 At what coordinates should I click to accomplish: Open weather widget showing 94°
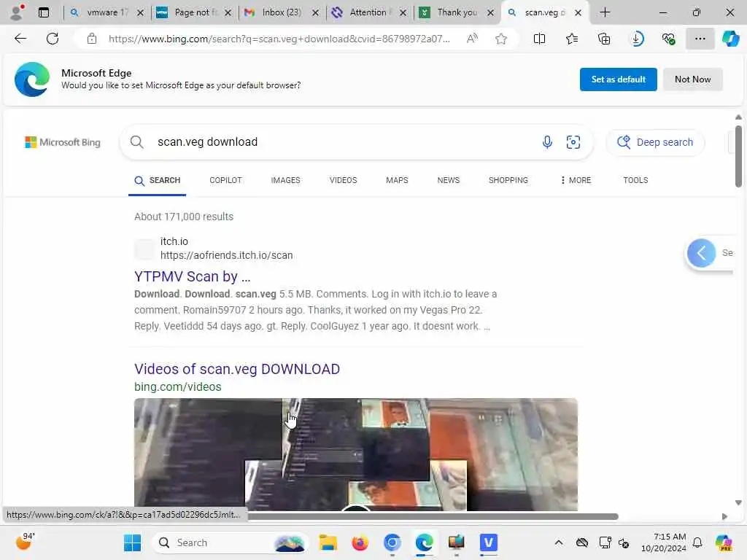pos(25,542)
